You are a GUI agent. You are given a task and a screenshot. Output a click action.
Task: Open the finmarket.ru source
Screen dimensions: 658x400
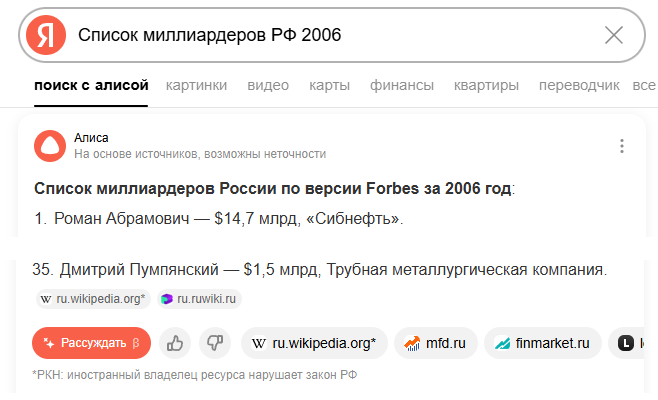(x=543, y=343)
